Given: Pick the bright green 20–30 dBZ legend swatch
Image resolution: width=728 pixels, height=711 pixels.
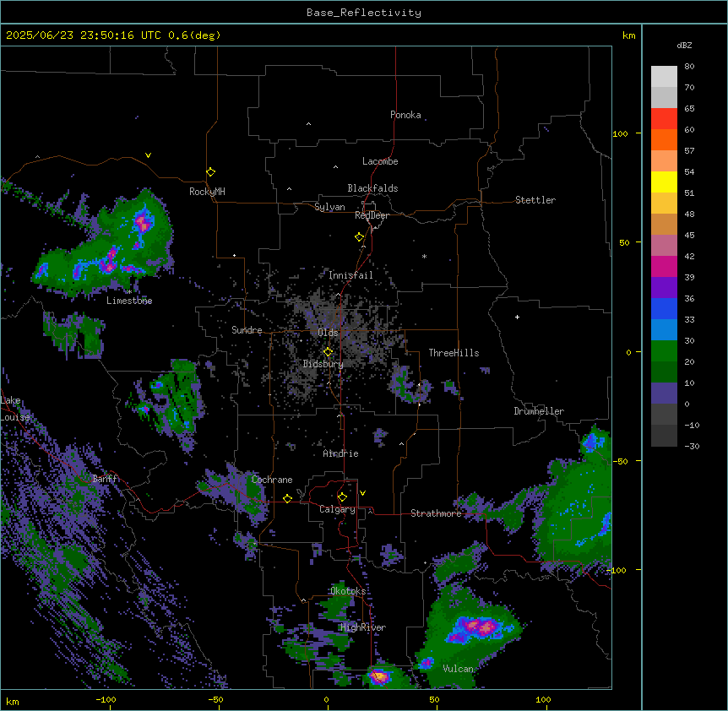Looking at the screenshot, I should (x=664, y=351).
